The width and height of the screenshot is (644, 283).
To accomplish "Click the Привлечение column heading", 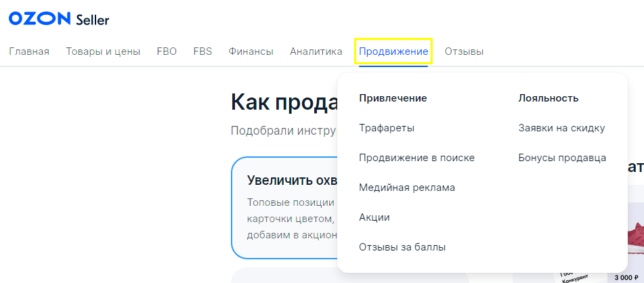I will tap(393, 98).
